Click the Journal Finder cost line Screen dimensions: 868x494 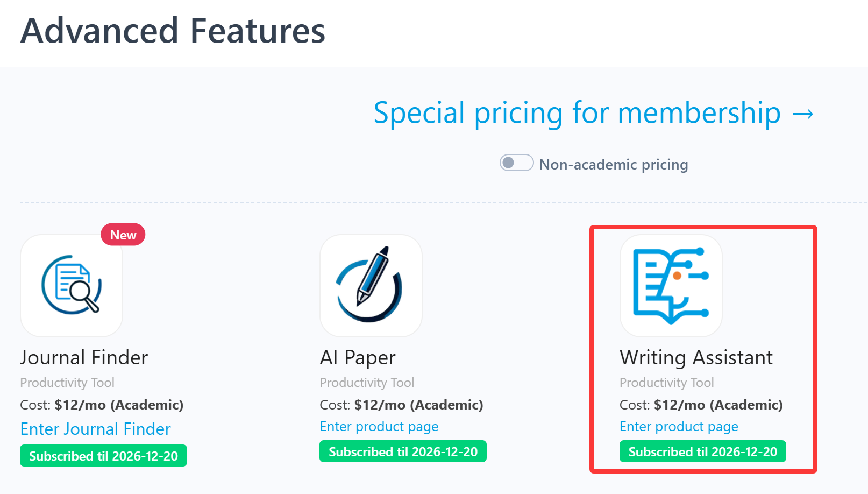[x=102, y=405]
